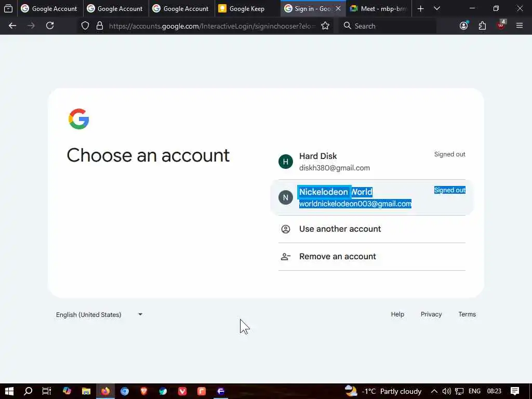Switch to the second Google Account tab
Viewport: 532px width, 399px height.
coord(115,8)
